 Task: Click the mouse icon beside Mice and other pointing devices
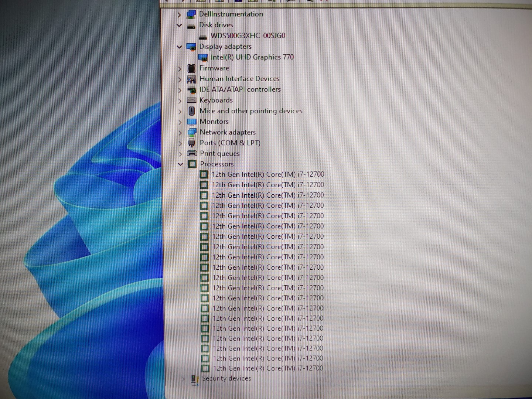192,111
